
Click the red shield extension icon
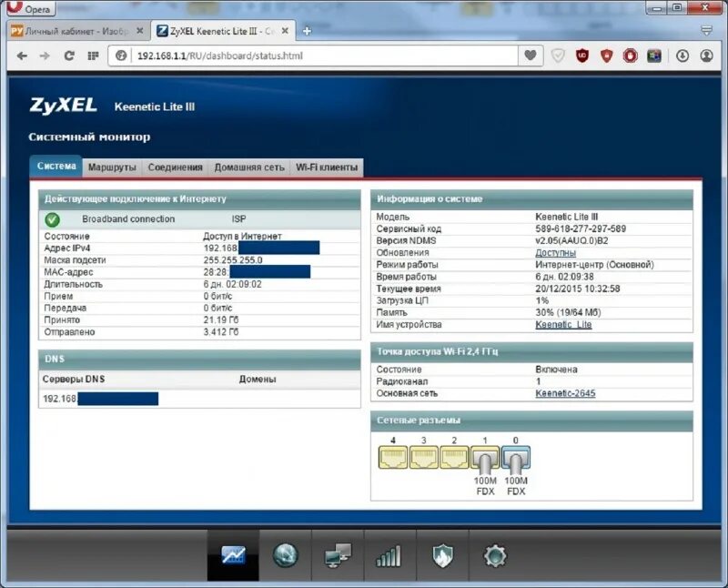[606, 56]
